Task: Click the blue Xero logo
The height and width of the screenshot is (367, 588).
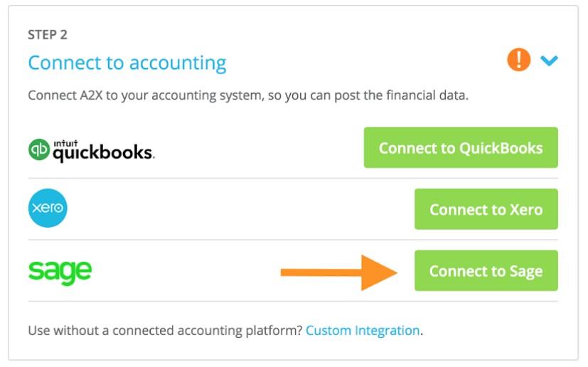Action: click(x=48, y=209)
